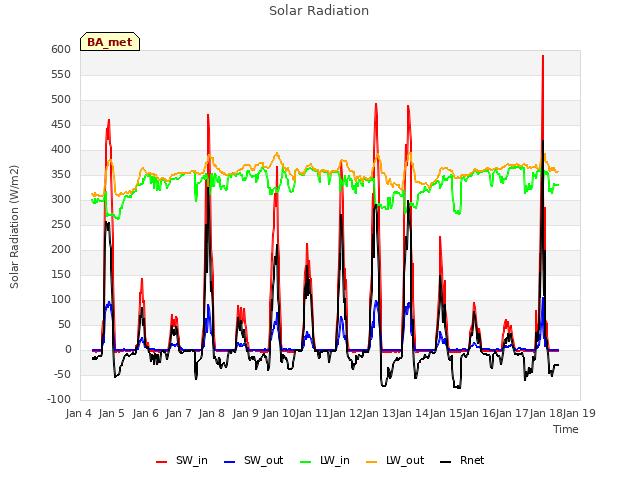Click the tallest SW_in peak on Jan 18
This screenshot has width=640, height=480.
coord(543,56)
